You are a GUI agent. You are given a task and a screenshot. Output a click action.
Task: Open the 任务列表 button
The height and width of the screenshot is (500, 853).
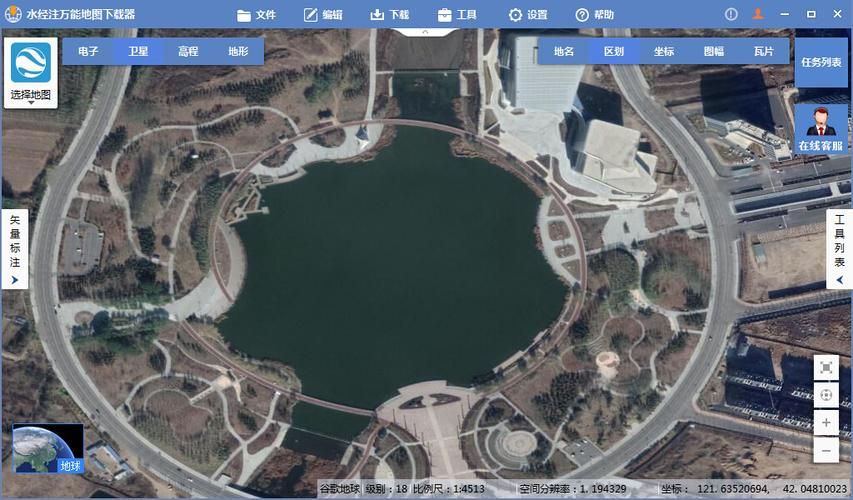click(x=821, y=63)
